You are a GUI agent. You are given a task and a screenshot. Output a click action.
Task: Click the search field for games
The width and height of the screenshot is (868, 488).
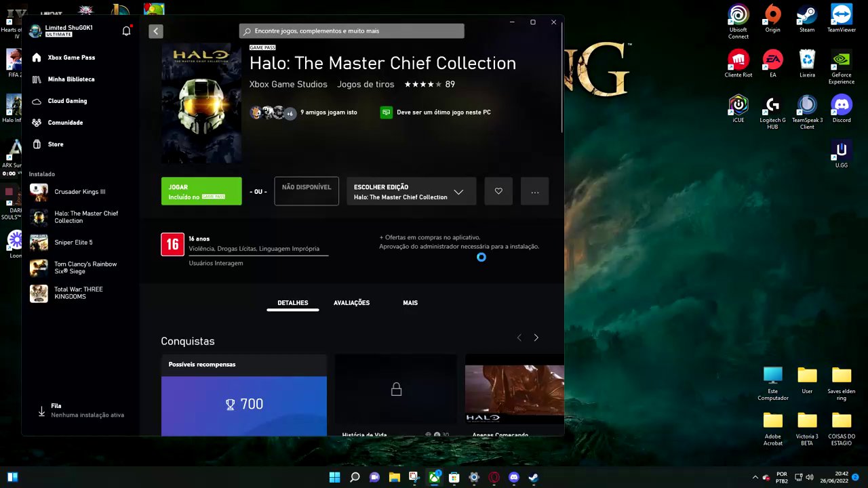(x=351, y=31)
